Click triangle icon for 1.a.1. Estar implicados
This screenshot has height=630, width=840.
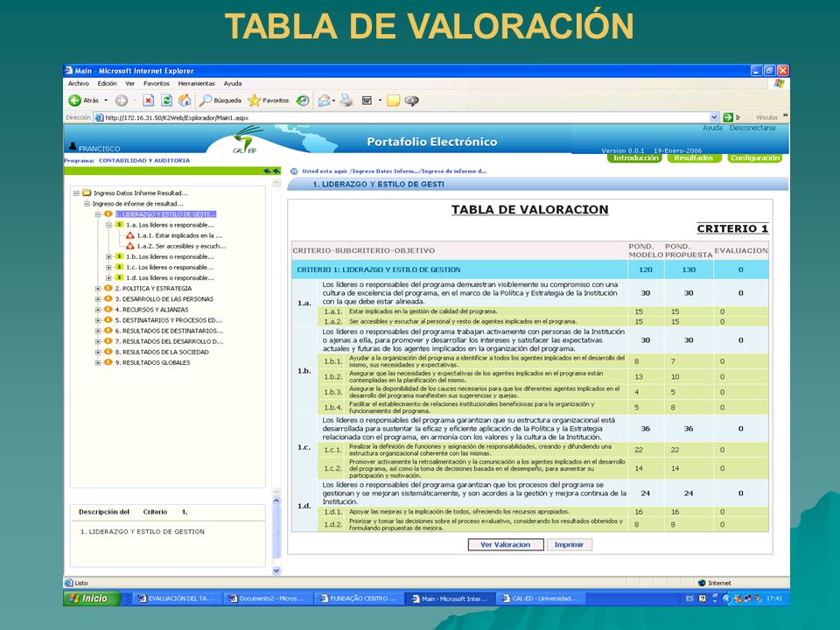pyautogui.click(x=130, y=235)
